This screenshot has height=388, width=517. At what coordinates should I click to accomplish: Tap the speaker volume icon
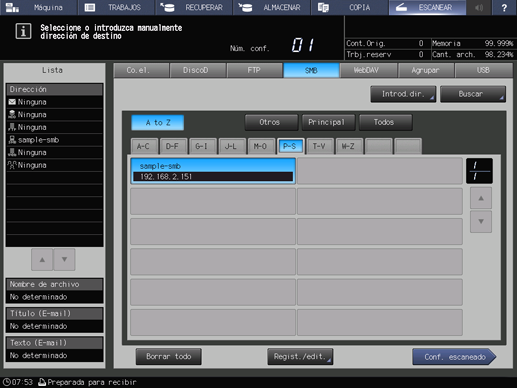click(x=479, y=7)
